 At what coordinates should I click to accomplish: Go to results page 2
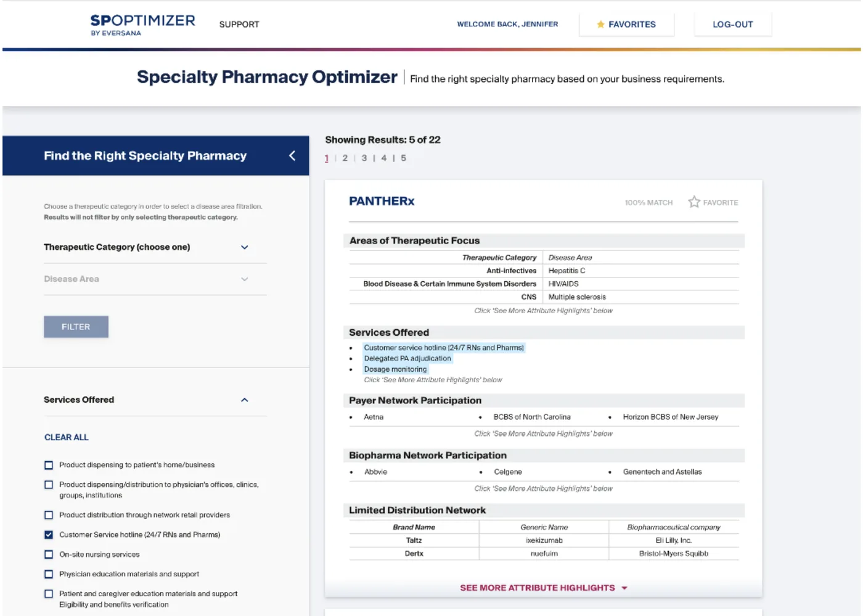345,158
